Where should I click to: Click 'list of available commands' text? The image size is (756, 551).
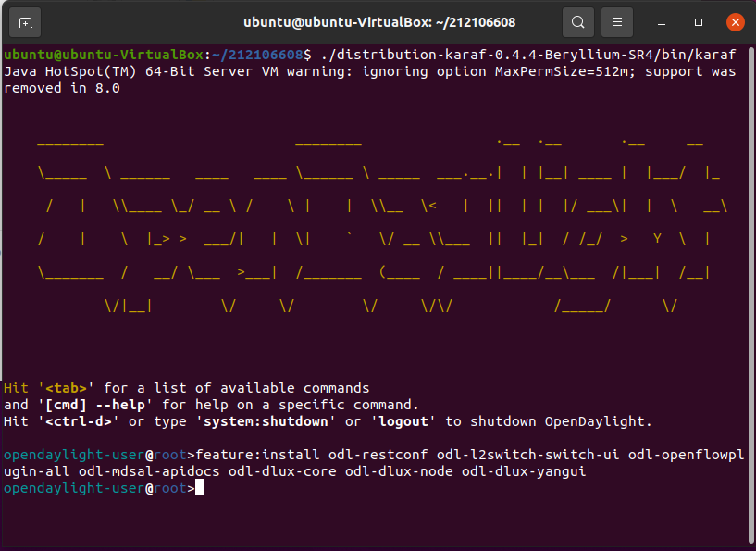(x=261, y=388)
